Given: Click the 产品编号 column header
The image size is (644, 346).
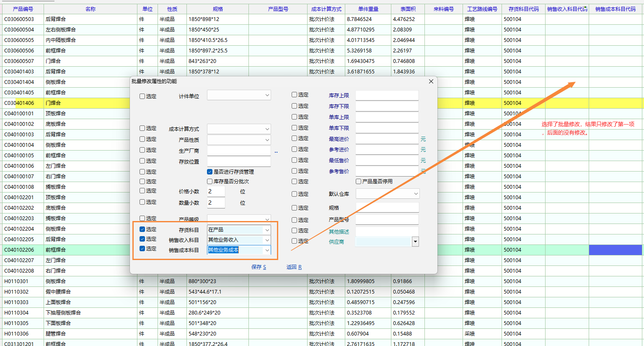Looking at the screenshot, I should (23, 9).
